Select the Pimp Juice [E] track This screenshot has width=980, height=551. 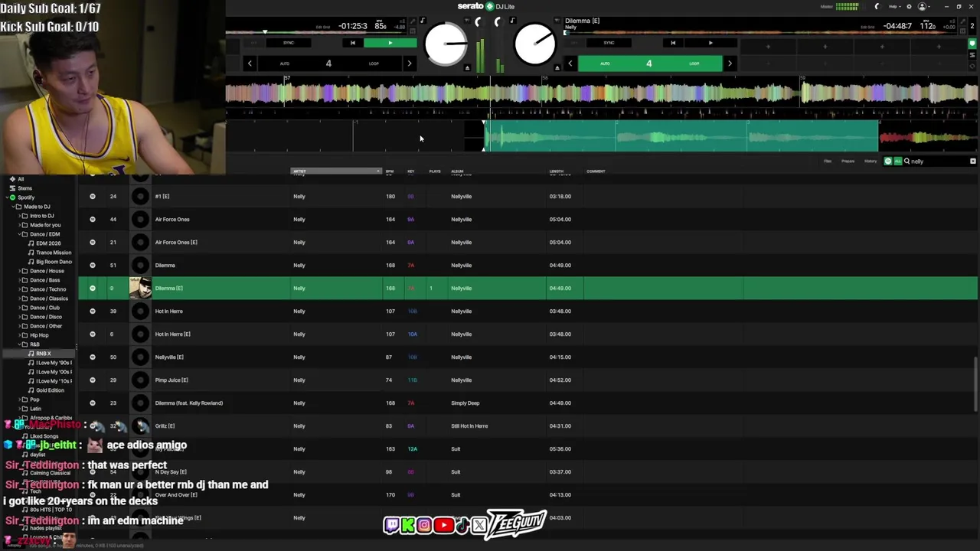528,380
